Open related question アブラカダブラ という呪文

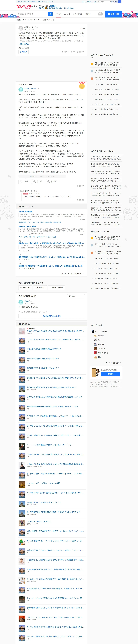(x=55, y=493)
